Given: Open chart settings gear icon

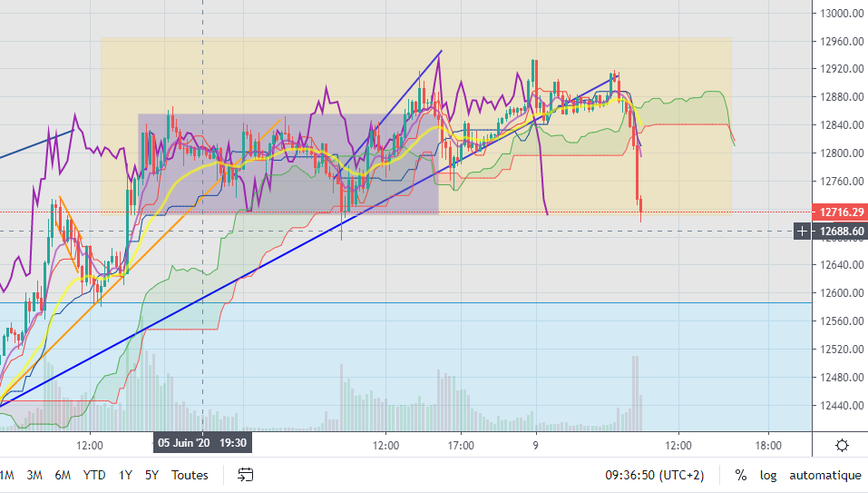Looking at the screenshot, I should tap(842, 446).
